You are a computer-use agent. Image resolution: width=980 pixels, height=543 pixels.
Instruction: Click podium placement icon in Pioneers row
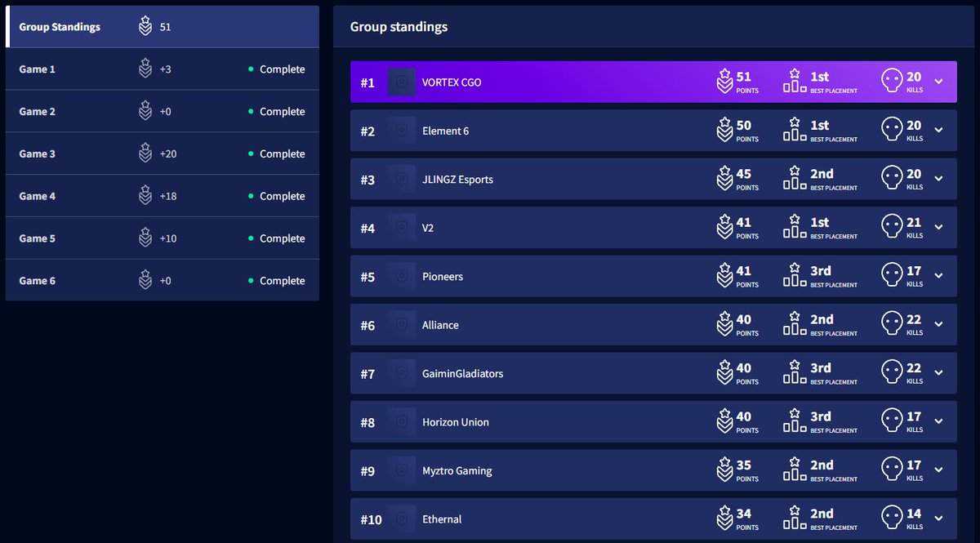[x=795, y=276]
